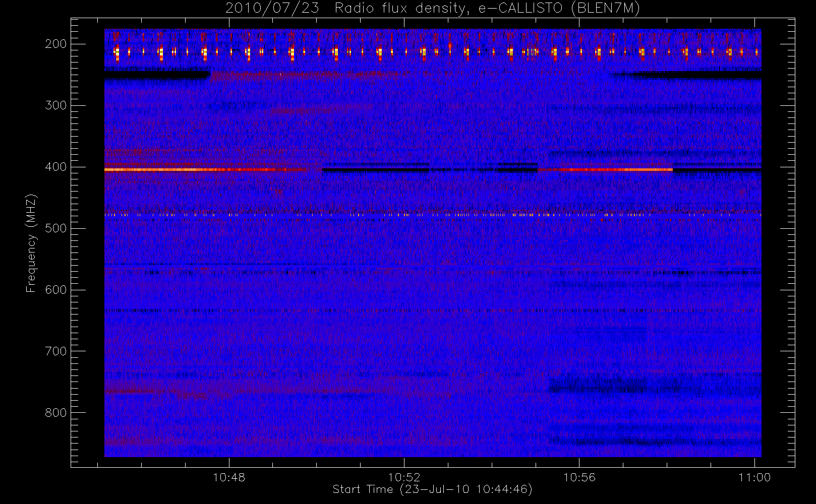Click the 300 frequency tick label
Viewport: 816px width, 504px height.
click(x=56, y=105)
